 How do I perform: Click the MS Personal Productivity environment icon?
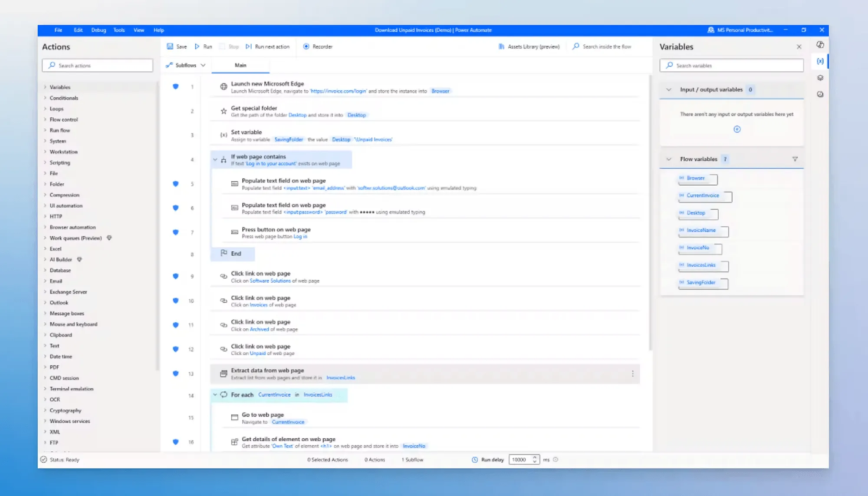pos(711,30)
